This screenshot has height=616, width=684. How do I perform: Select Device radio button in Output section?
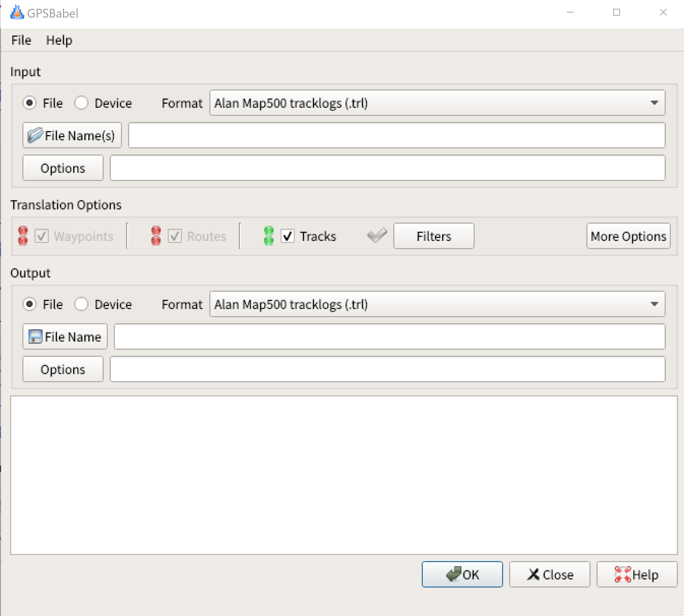(x=81, y=304)
